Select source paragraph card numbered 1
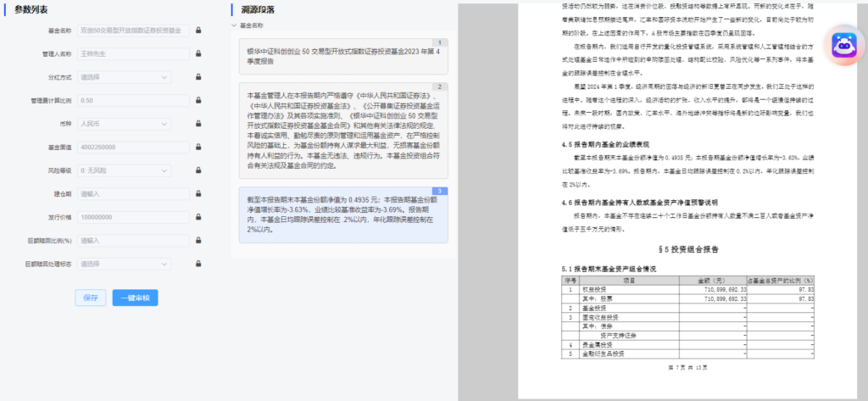Image resolution: width=868 pixels, height=401 pixels. pos(343,57)
